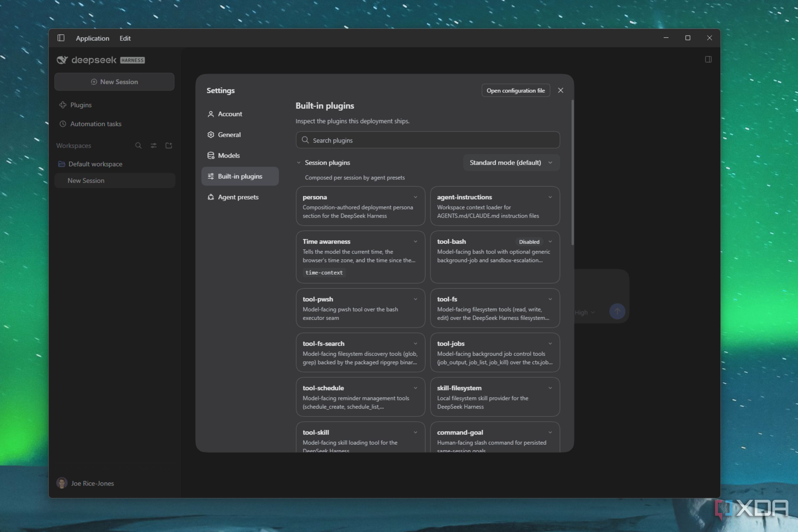Screen dimensions: 798x532
Task: Open the High effort dropdown
Action: [585, 313]
